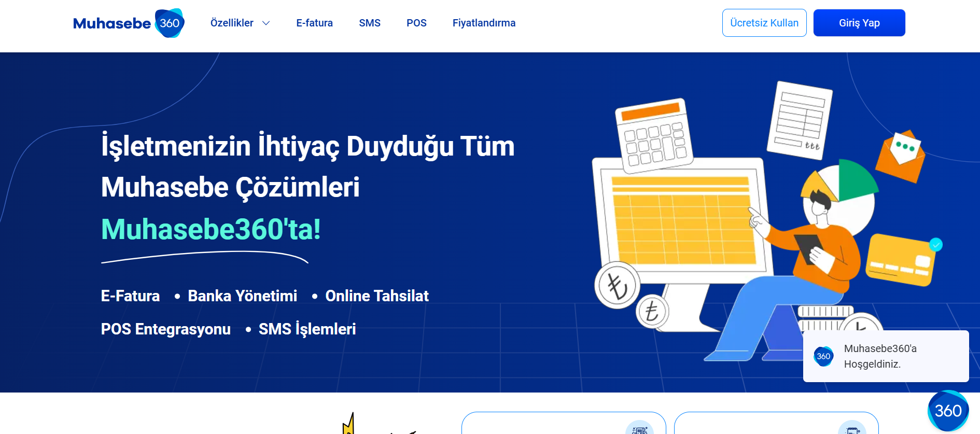Image resolution: width=980 pixels, height=434 pixels.
Task: Click the Muhasebe360'ta! heading
Action: tap(211, 229)
